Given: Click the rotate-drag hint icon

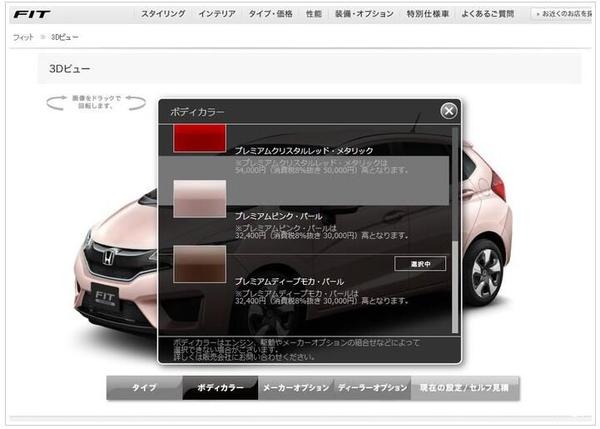Looking at the screenshot, I should [96, 102].
